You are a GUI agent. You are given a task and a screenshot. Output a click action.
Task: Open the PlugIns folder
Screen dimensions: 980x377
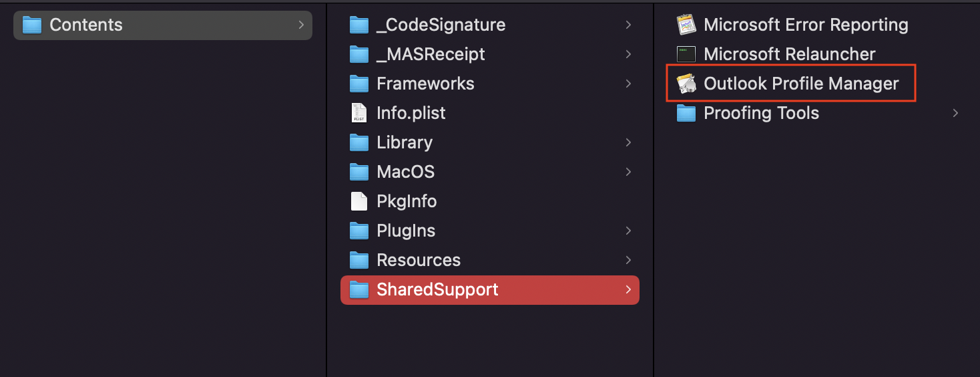pos(405,231)
